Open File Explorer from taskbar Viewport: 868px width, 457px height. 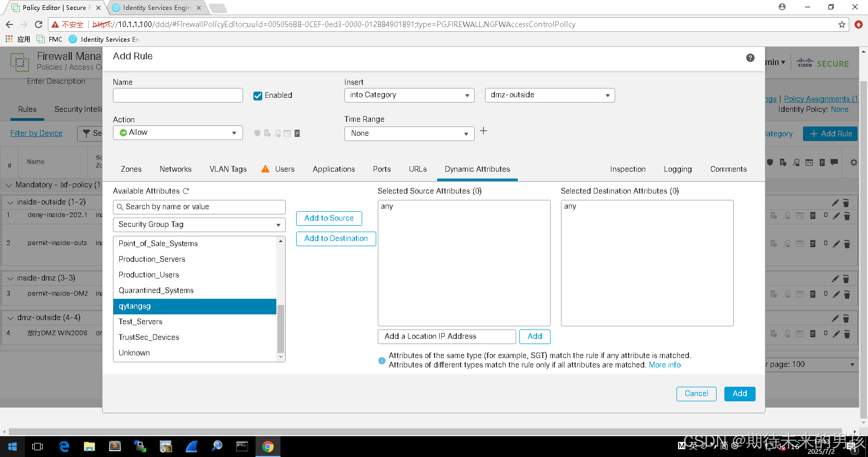click(90, 447)
